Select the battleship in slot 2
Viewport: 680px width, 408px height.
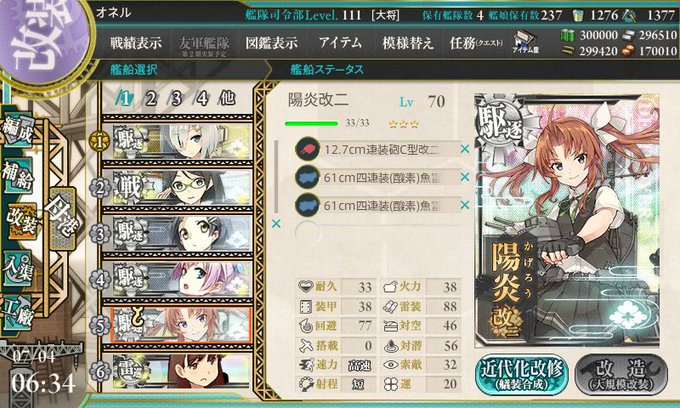click(177, 187)
